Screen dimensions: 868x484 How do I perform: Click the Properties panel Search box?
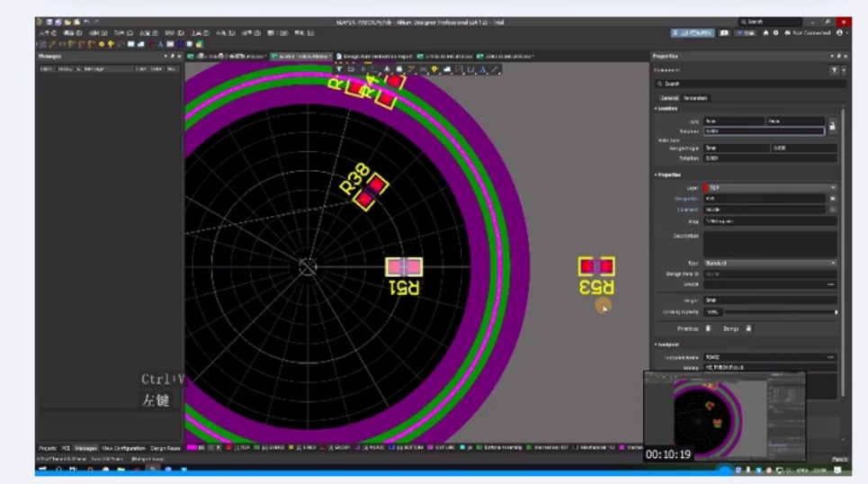click(x=750, y=84)
